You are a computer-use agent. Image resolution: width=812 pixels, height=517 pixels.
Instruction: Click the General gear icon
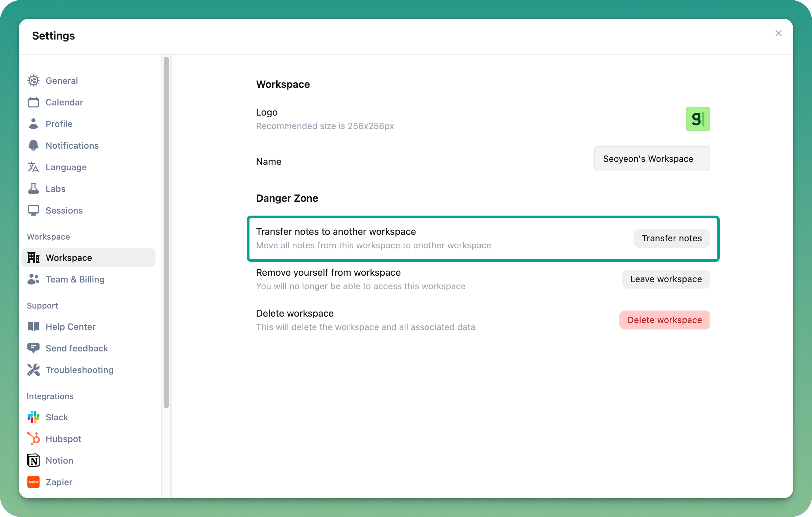33,81
